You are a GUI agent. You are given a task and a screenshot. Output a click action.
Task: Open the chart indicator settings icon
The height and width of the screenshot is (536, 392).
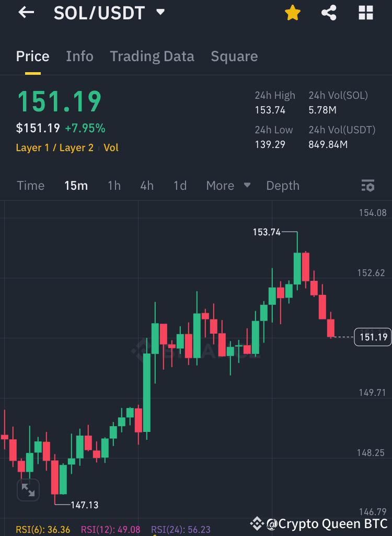pos(368,186)
